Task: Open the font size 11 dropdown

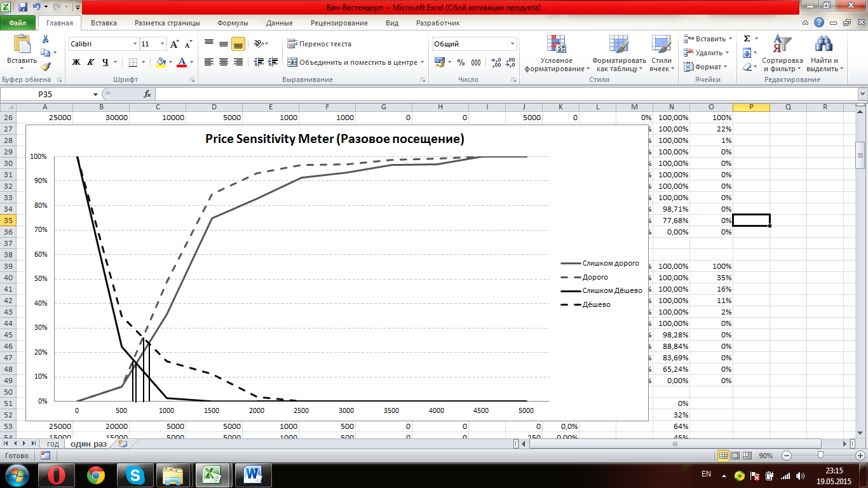Action: click(162, 44)
